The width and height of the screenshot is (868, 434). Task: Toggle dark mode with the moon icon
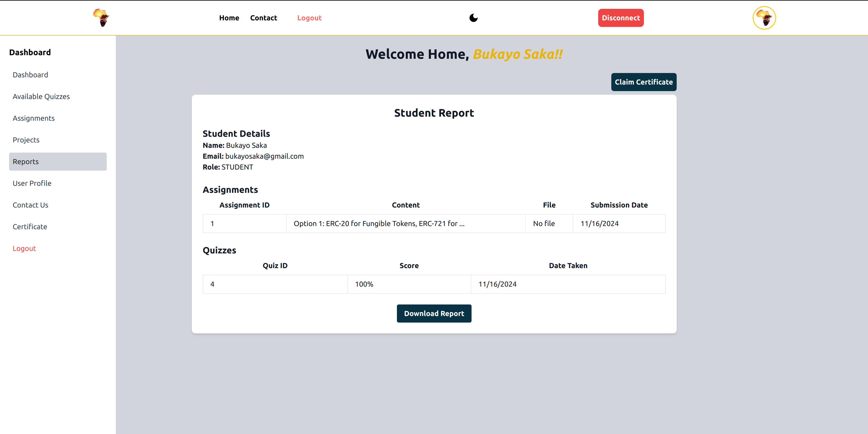click(x=473, y=18)
